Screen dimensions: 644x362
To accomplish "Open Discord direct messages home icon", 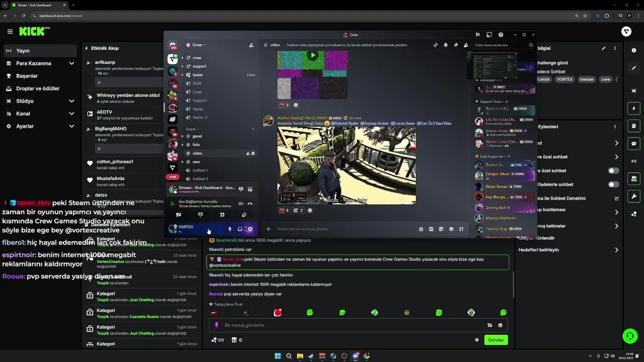I will (173, 46).
